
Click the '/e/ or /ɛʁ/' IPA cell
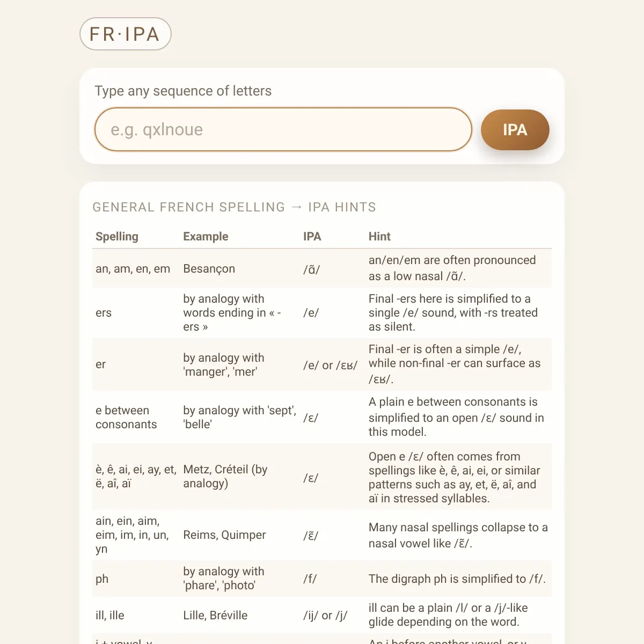click(330, 365)
